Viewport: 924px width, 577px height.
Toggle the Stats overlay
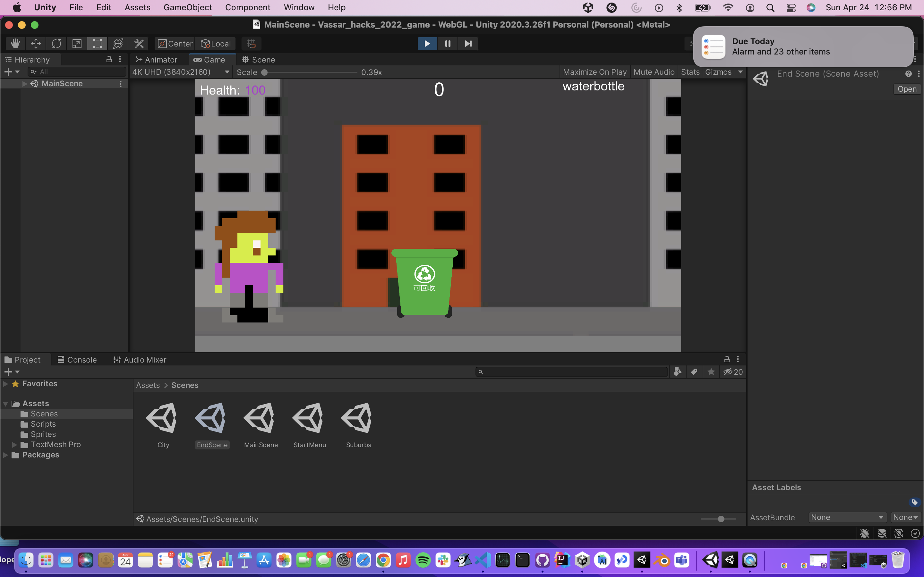(x=690, y=72)
